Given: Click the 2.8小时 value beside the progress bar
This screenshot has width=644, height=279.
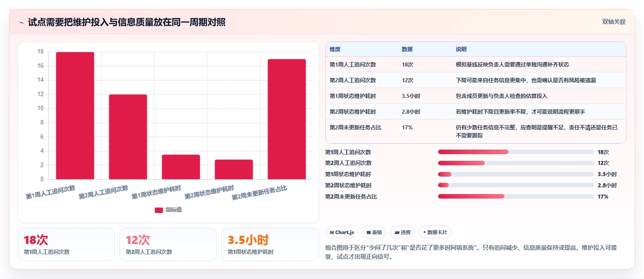Looking at the screenshot, I should [607, 186].
